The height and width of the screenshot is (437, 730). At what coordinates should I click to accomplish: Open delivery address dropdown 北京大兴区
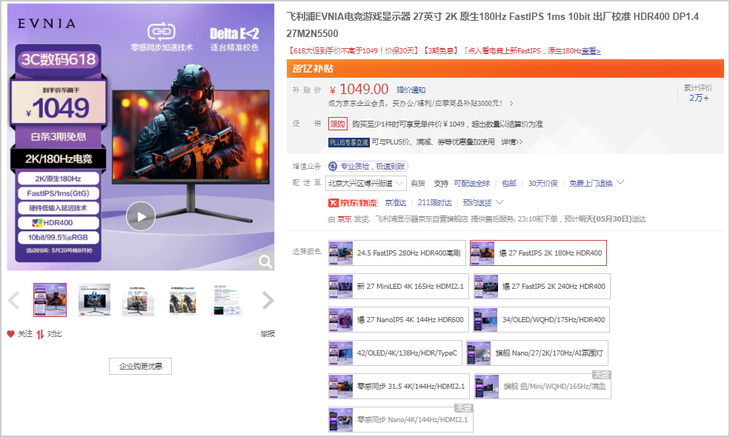point(366,183)
